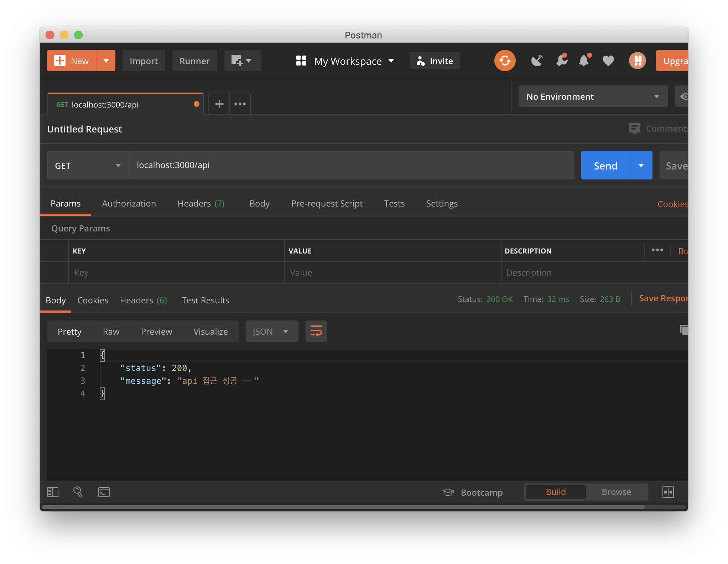Image resolution: width=728 pixels, height=564 pixels.
Task: Open Find and Replace magnifier icon
Action: coord(78,492)
